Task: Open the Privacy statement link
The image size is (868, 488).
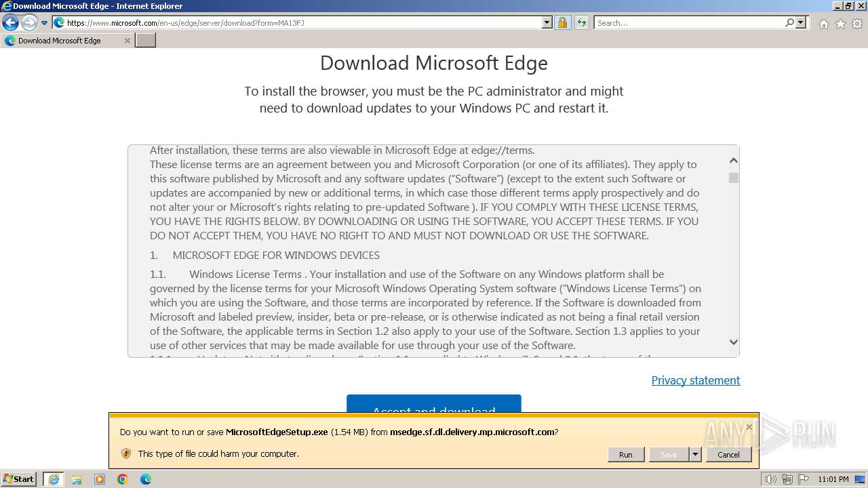Action: (696, 380)
